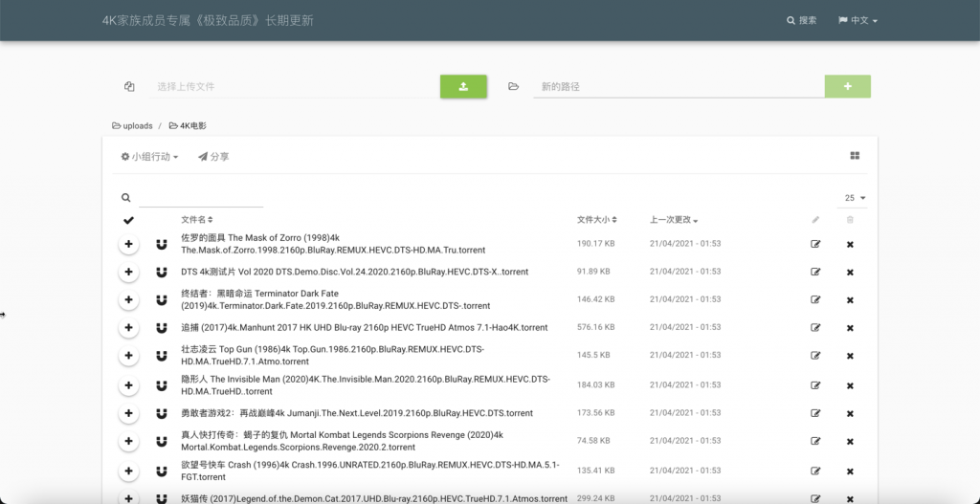Image resolution: width=980 pixels, height=504 pixels.
Task: Click the 576.16 KB file size cell
Action: pos(596,327)
